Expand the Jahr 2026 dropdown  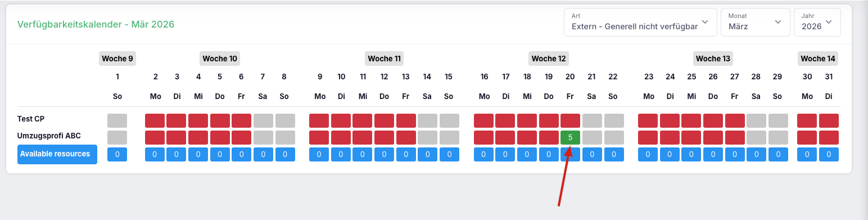[817, 22]
